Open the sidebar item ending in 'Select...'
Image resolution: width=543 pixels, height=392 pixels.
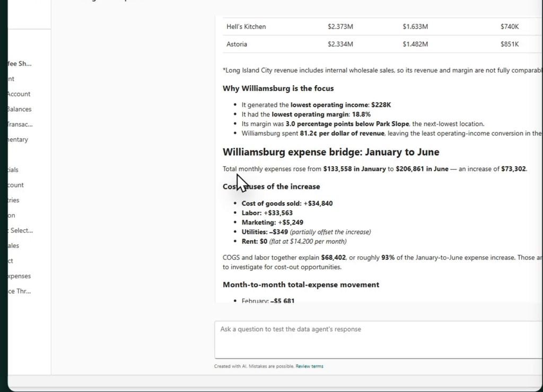21,230
